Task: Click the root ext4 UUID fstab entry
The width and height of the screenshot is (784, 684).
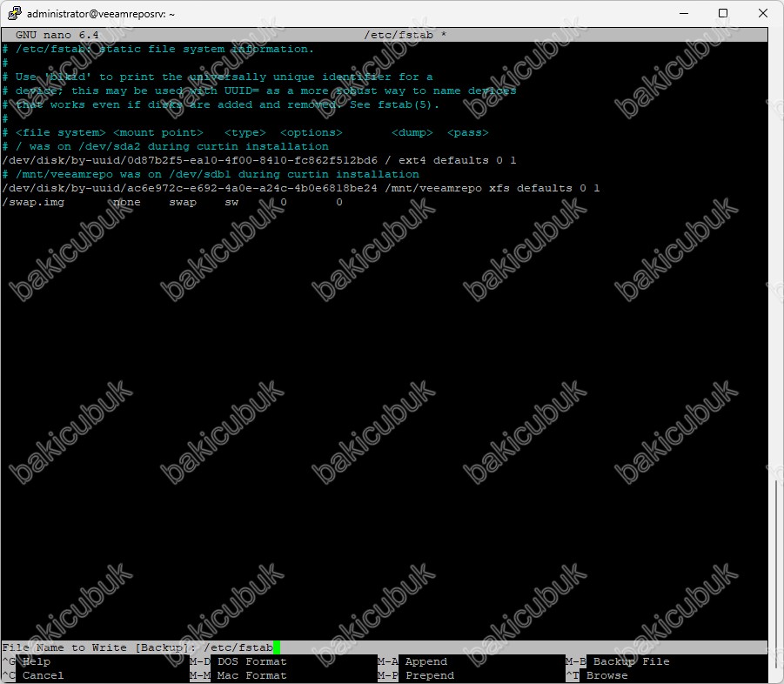Action: (259, 160)
